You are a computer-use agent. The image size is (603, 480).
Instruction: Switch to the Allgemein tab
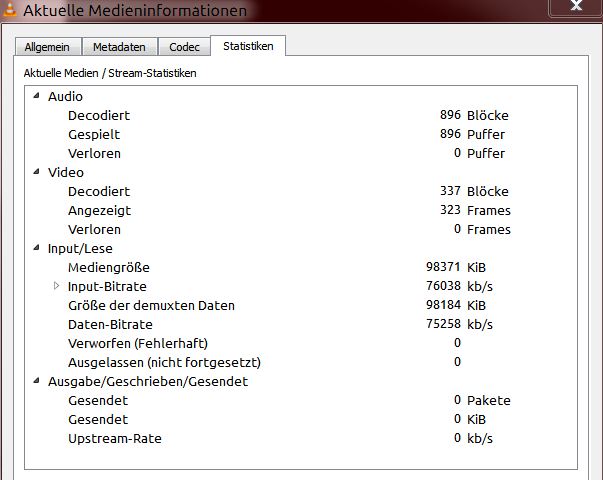(x=48, y=47)
